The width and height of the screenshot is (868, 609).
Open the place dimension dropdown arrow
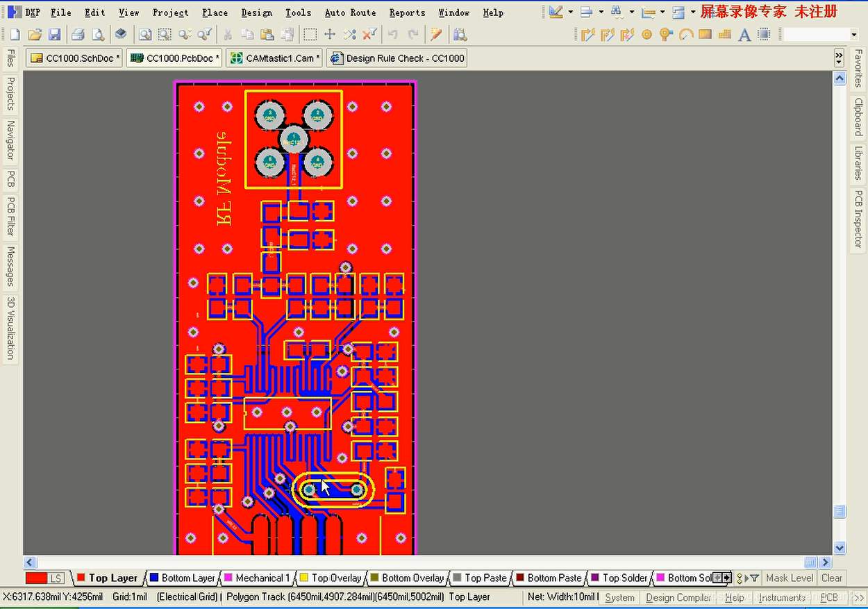click(x=662, y=12)
